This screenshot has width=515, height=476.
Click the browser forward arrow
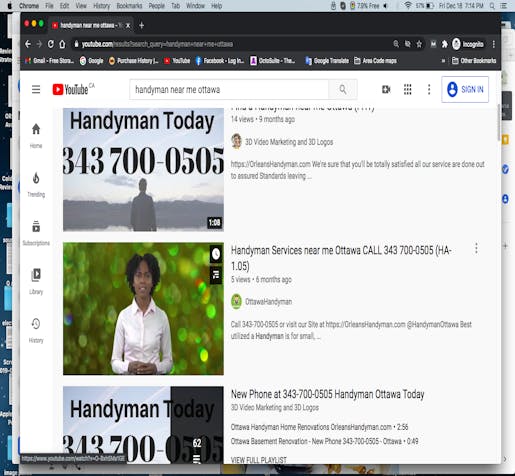pos(39,44)
